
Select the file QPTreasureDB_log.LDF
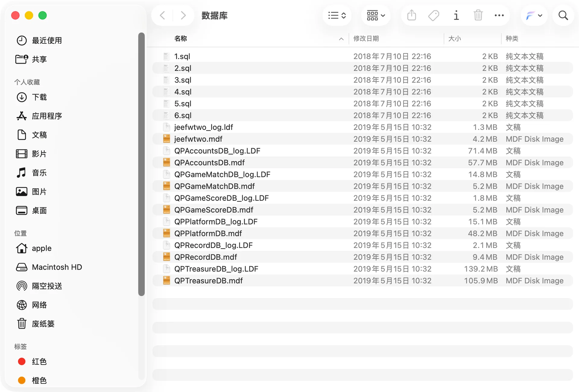362,269
